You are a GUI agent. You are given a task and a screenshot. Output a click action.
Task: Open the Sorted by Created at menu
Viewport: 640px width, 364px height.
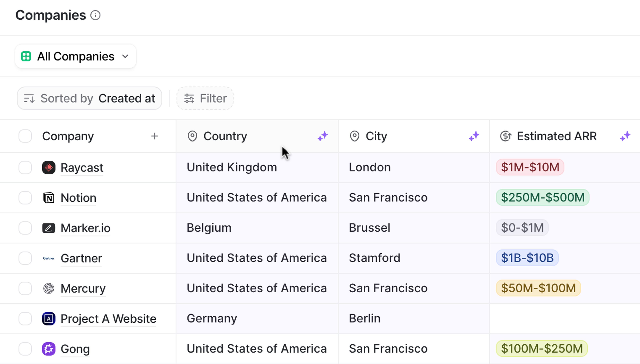point(89,98)
